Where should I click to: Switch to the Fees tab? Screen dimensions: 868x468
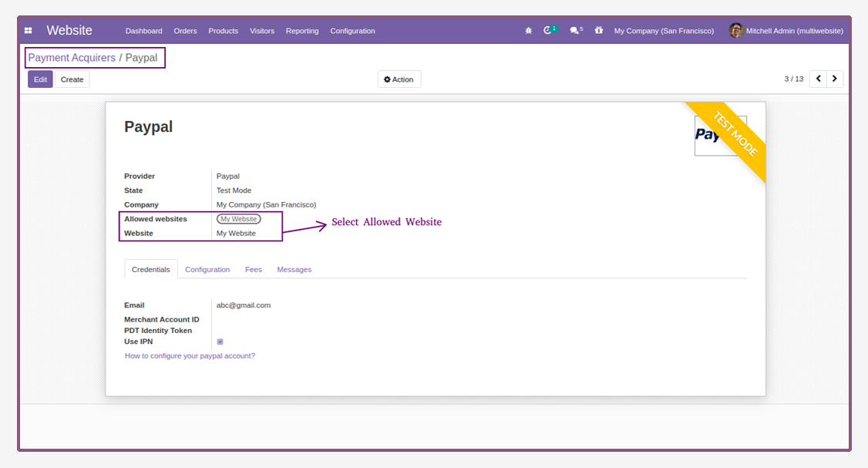pos(254,269)
